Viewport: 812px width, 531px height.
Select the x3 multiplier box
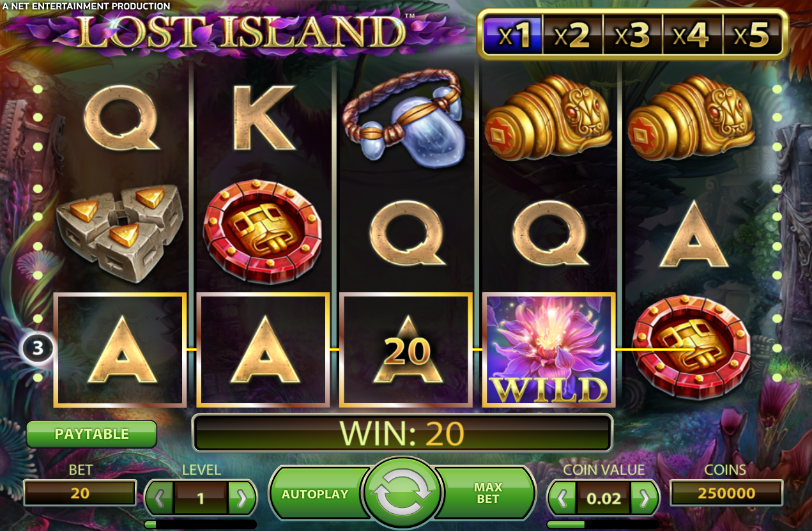coord(633,36)
